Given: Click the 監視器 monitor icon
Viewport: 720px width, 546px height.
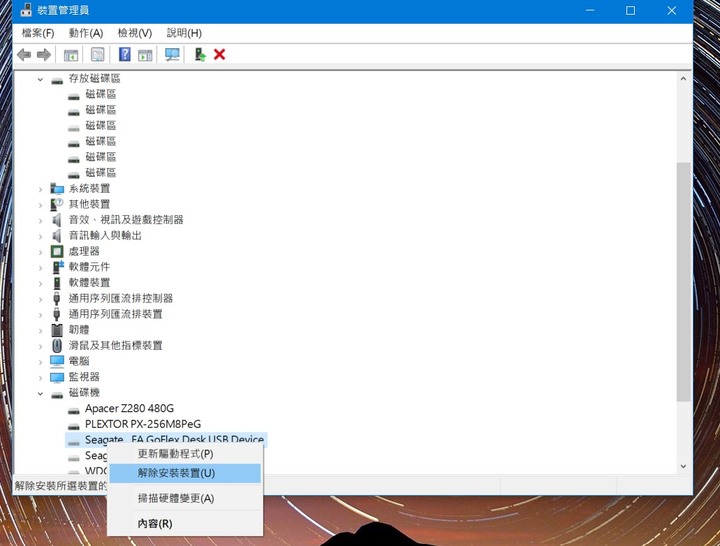Looking at the screenshot, I should pos(57,377).
